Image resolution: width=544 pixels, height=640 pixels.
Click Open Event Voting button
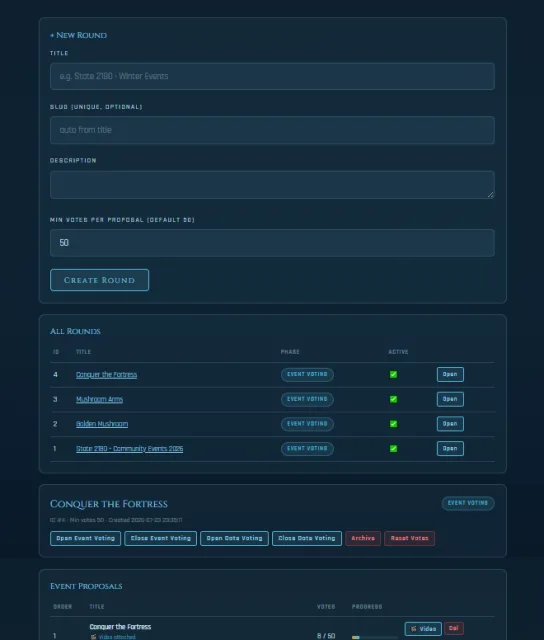coord(85,538)
